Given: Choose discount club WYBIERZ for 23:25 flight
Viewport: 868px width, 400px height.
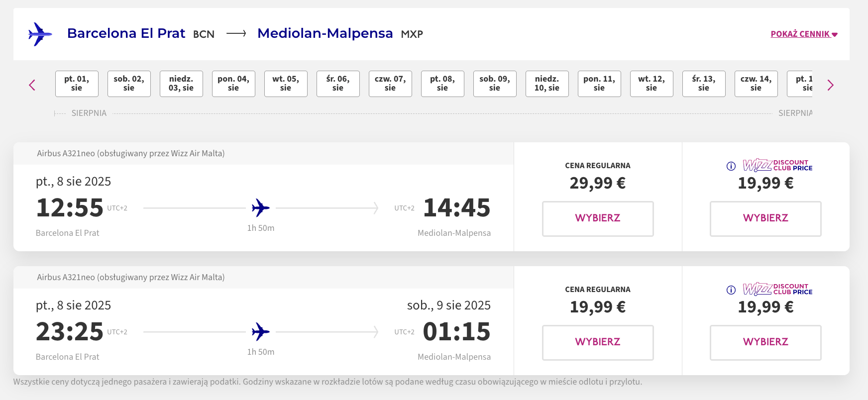Looking at the screenshot, I should [x=765, y=342].
